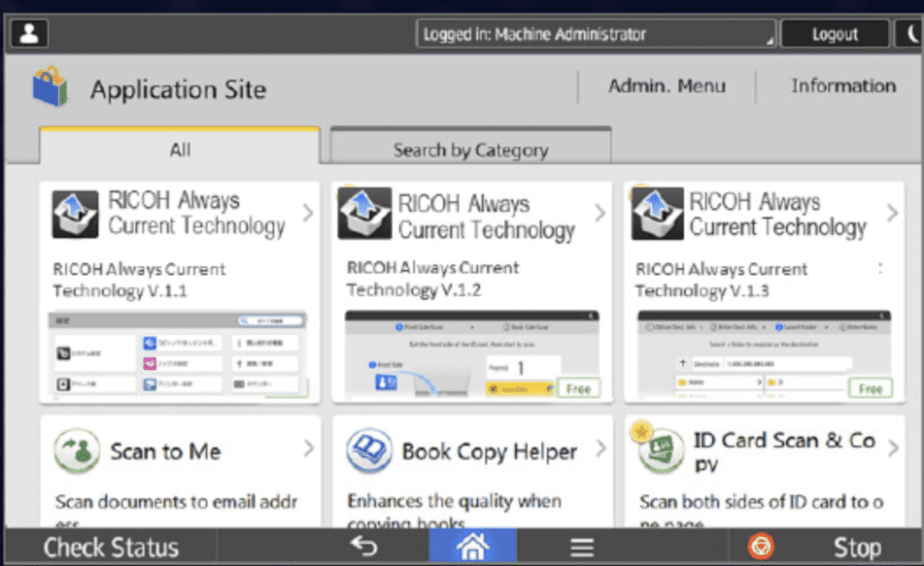Click the Application Site shopping bag icon
924x566 pixels.
coord(51,87)
